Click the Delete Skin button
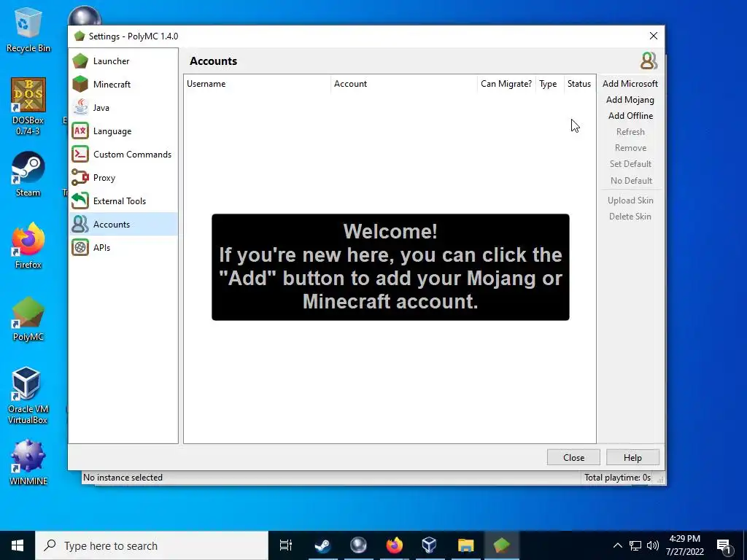 pos(630,217)
